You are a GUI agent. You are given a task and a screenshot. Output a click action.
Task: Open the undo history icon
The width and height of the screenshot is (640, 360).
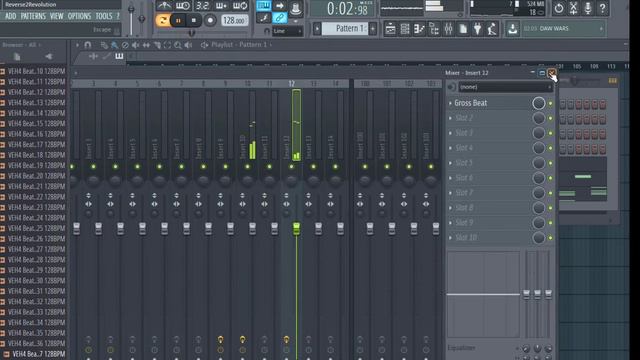tap(559, 8)
